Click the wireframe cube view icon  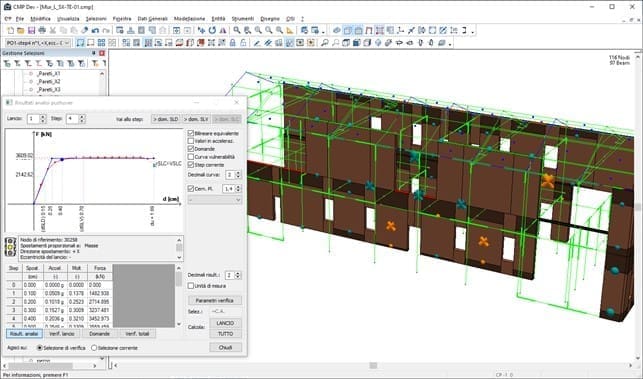346,43
